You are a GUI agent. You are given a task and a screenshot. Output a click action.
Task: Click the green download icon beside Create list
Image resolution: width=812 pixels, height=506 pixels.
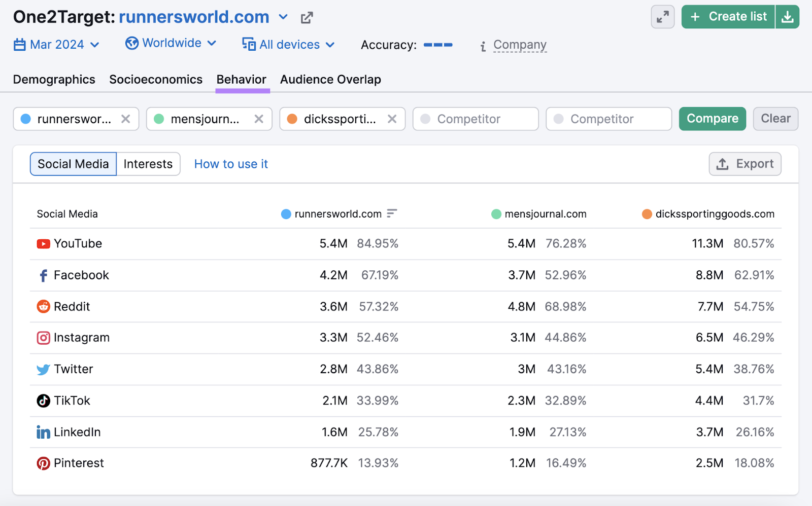tap(788, 17)
